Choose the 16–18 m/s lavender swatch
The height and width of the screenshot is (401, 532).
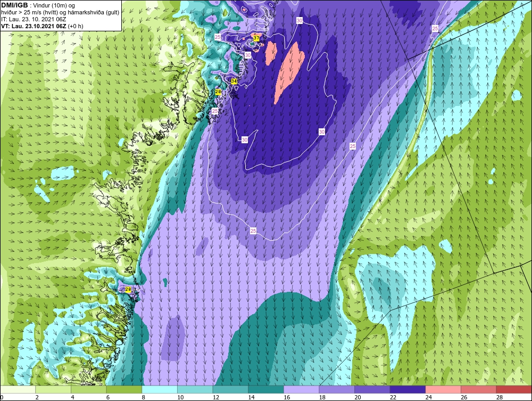click(x=301, y=389)
